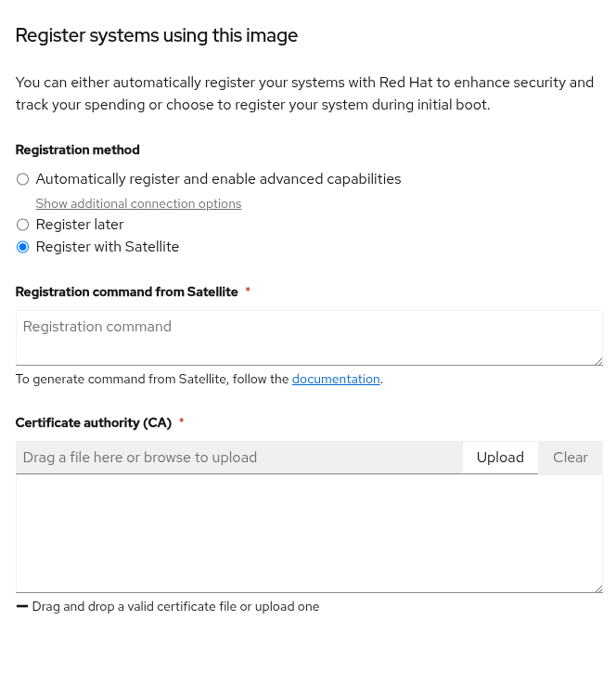Image resolution: width=616 pixels, height=698 pixels.
Task: Choose the Register later radio option
Action: [x=23, y=225]
